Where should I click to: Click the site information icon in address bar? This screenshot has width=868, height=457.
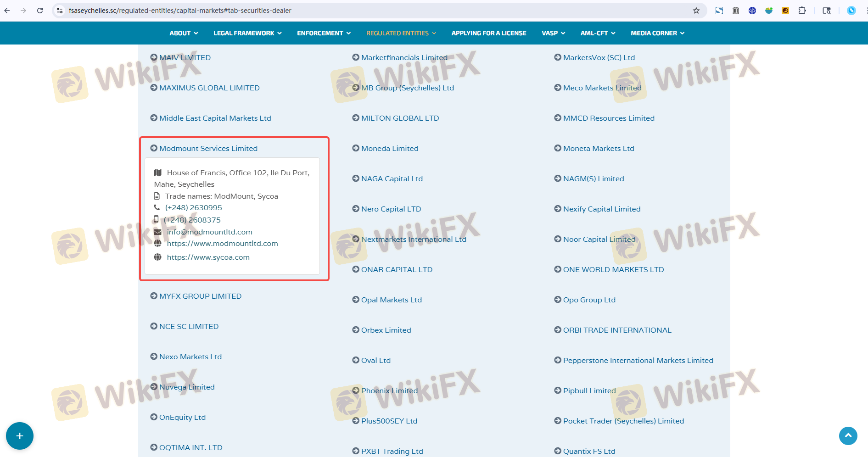pyautogui.click(x=60, y=11)
